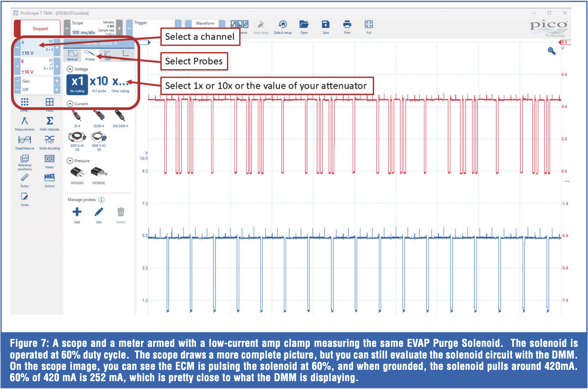Switch to the Vertical tab
588x389 pixels.
point(72,55)
